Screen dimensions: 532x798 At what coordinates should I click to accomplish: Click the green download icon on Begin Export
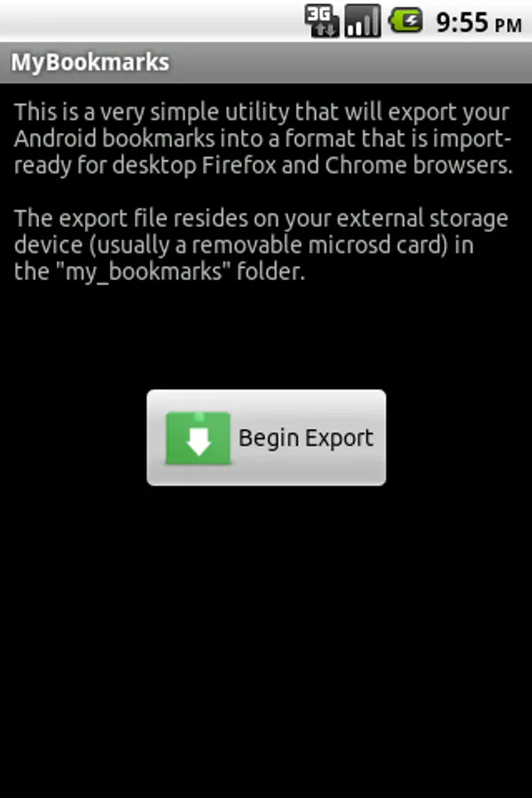click(x=198, y=438)
